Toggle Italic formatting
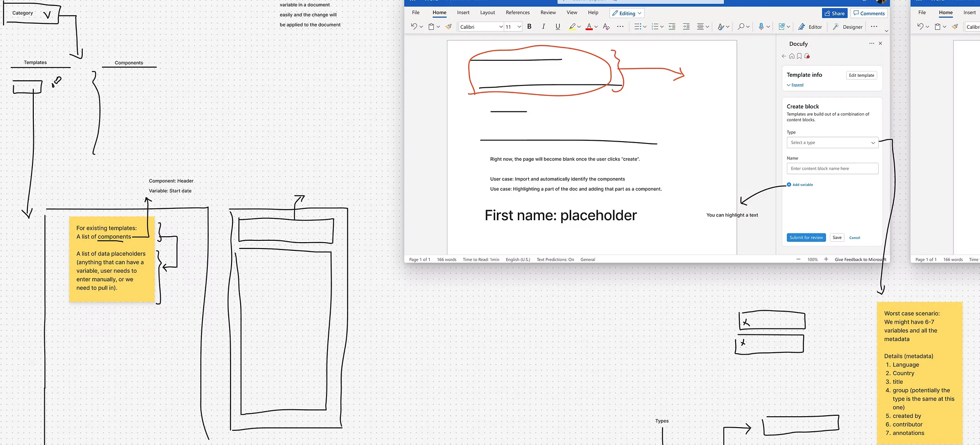This screenshot has height=445, width=980. (x=543, y=26)
